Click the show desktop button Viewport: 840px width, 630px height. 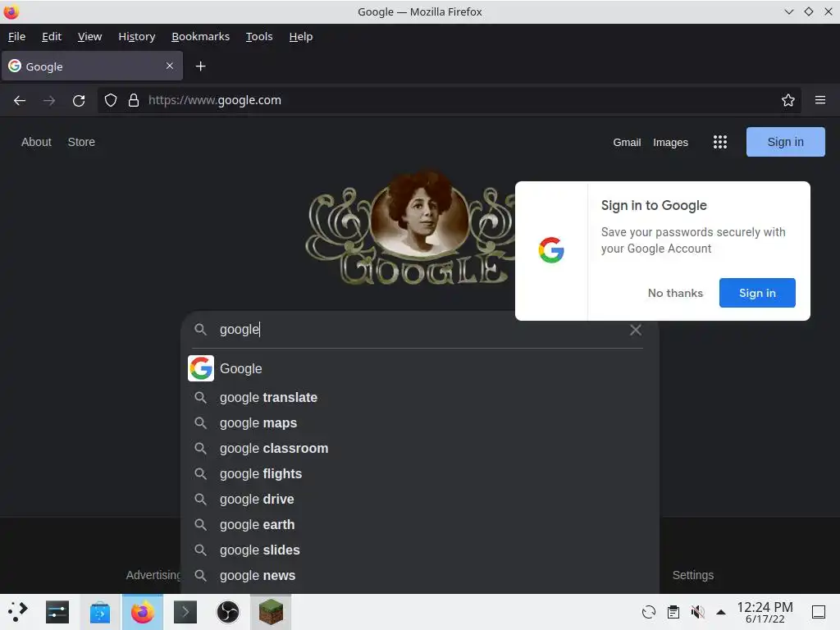(x=819, y=612)
